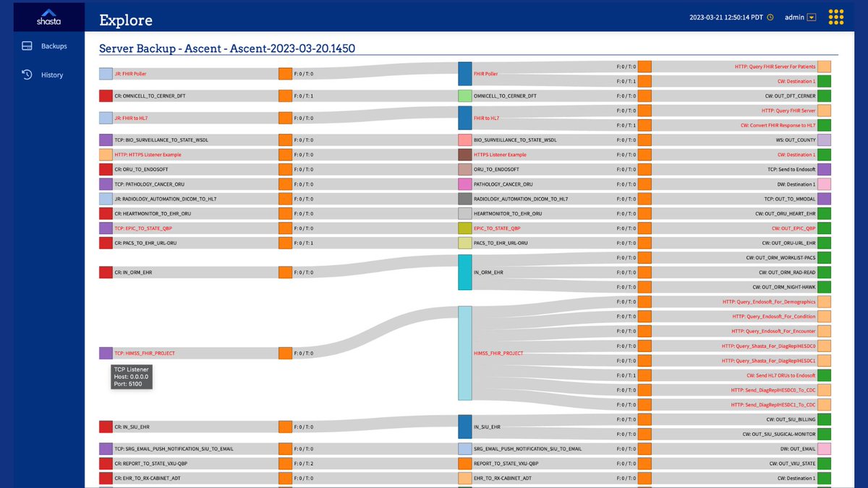Select the blue FHIR to HL7 channel node
This screenshot has width=868, height=488.
pyautogui.click(x=465, y=118)
